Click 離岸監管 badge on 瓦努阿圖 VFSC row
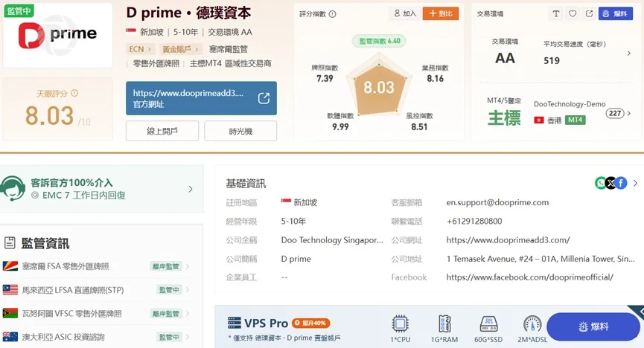The height and width of the screenshot is (348, 644). click(165, 314)
